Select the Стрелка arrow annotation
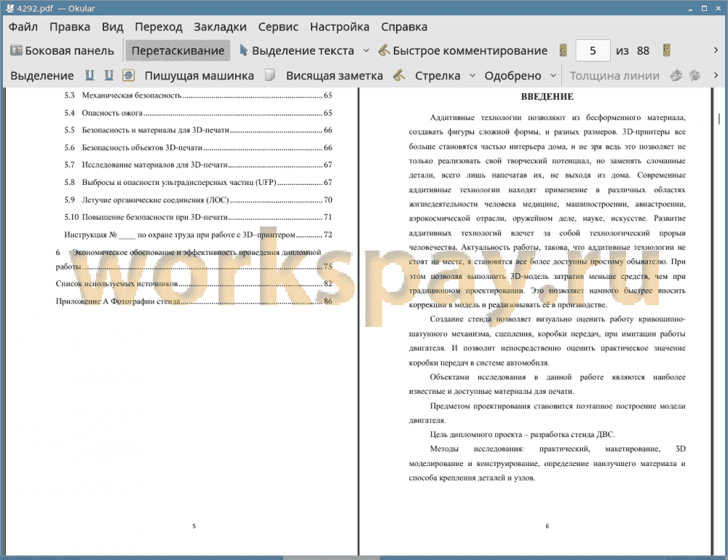The height and width of the screenshot is (560, 728). coord(438,76)
